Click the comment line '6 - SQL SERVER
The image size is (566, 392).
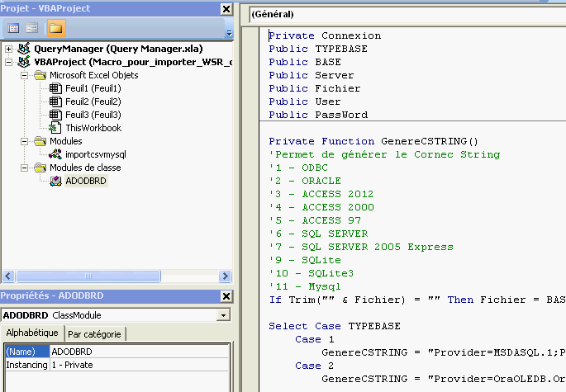pos(318,234)
